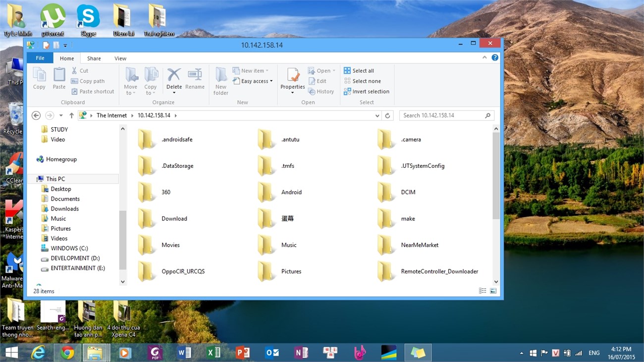The width and height of the screenshot is (644, 362).
Task: Open Chrome from the taskbar
Action: (x=67, y=353)
